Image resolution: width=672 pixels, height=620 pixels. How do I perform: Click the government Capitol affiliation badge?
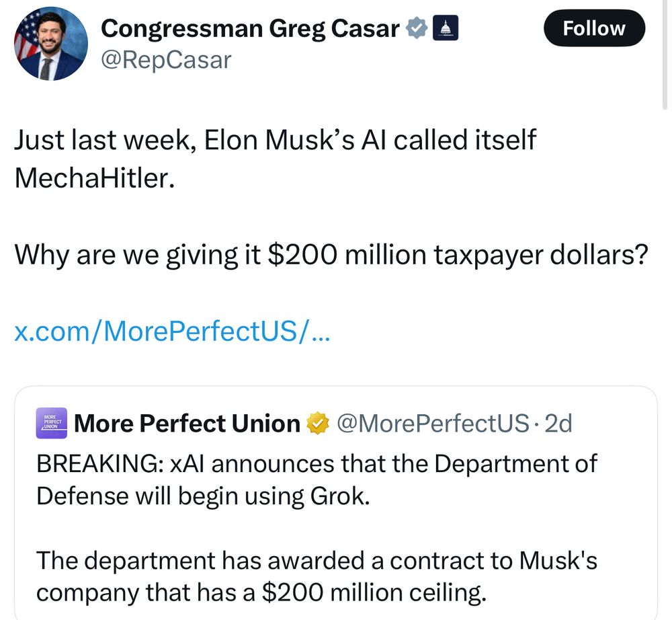click(x=446, y=28)
